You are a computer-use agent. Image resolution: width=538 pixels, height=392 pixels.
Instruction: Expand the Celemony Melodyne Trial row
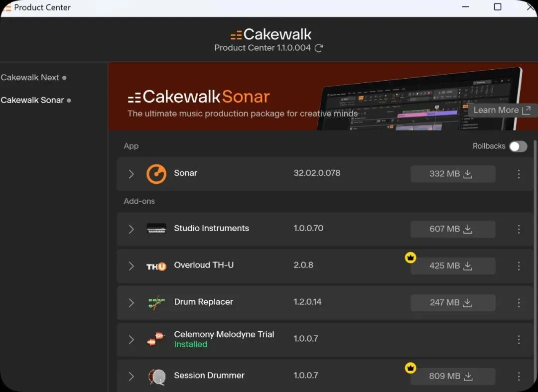(x=131, y=340)
